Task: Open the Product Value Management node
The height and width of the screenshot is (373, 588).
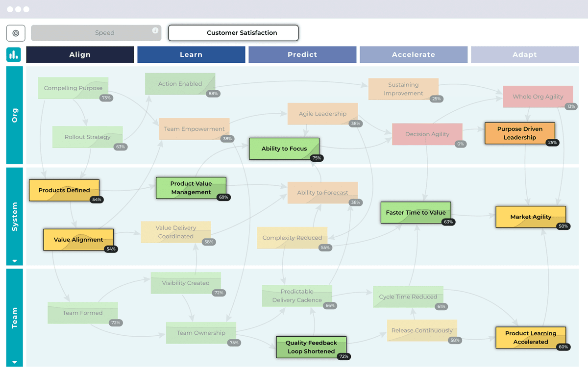Action: click(191, 187)
